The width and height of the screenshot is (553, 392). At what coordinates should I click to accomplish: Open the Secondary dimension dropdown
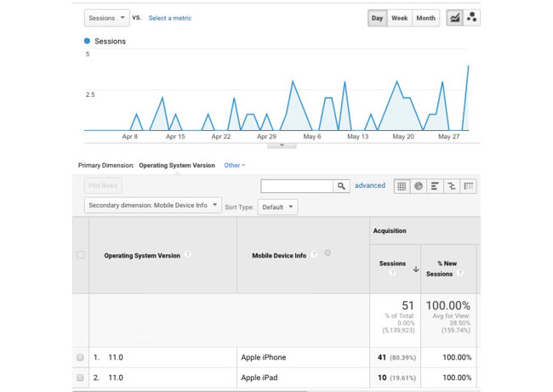[x=153, y=206]
